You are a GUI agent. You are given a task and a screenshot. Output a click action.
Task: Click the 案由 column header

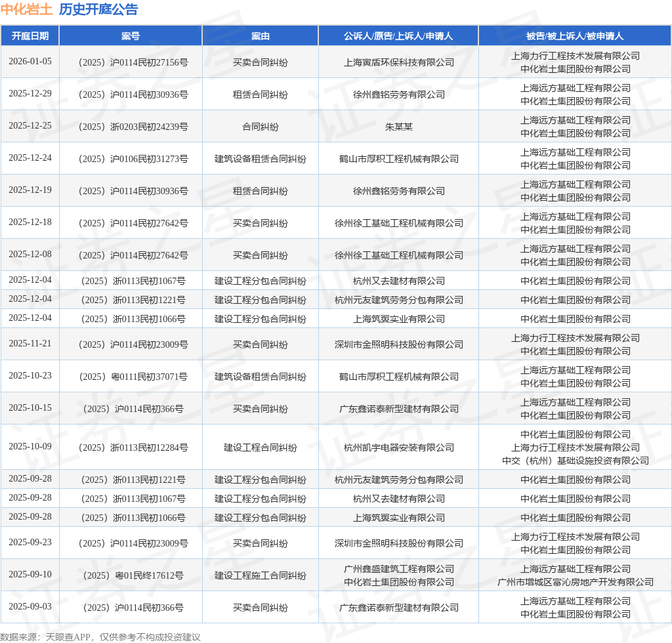tap(260, 36)
